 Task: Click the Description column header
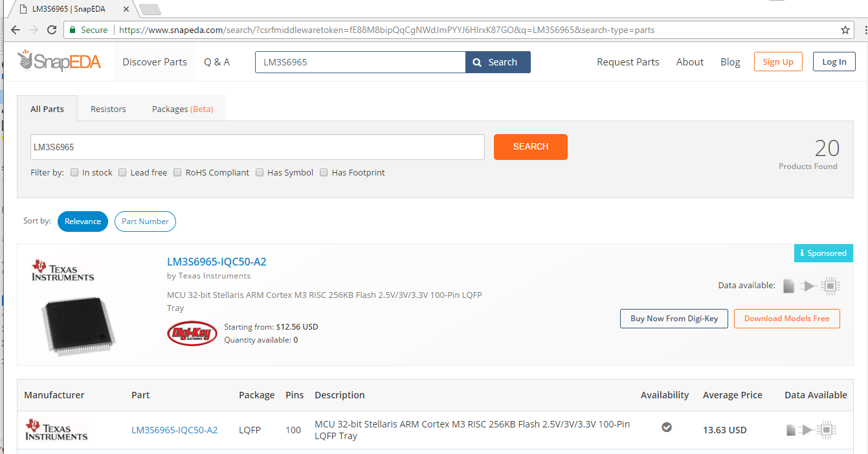340,395
